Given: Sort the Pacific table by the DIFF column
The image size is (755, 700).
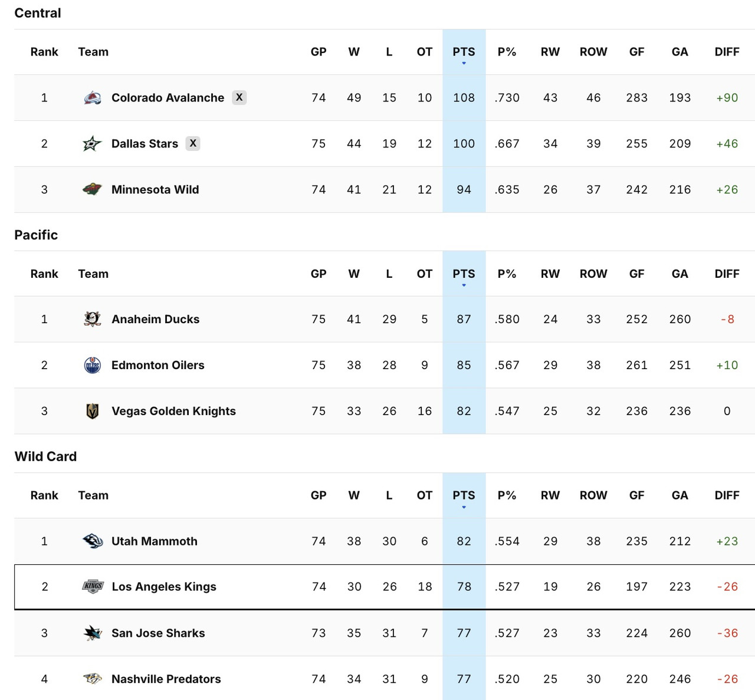Looking at the screenshot, I should click(x=727, y=274).
